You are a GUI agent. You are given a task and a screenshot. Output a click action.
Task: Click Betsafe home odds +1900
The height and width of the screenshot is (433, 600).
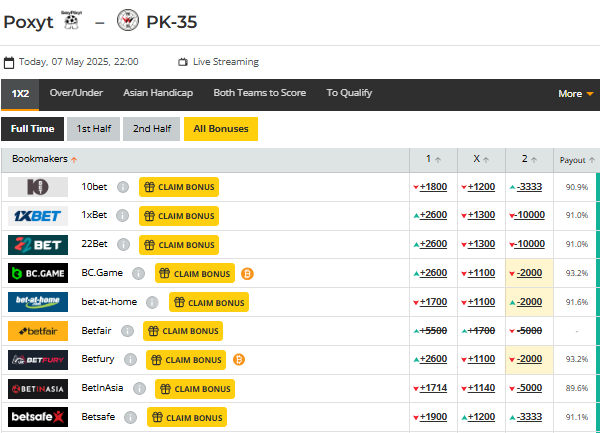(433, 417)
